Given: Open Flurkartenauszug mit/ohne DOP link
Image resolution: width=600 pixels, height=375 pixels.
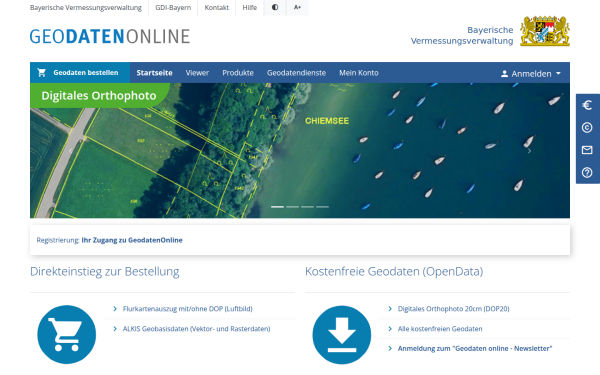Looking at the screenshot, I should [x=188, y=308].
